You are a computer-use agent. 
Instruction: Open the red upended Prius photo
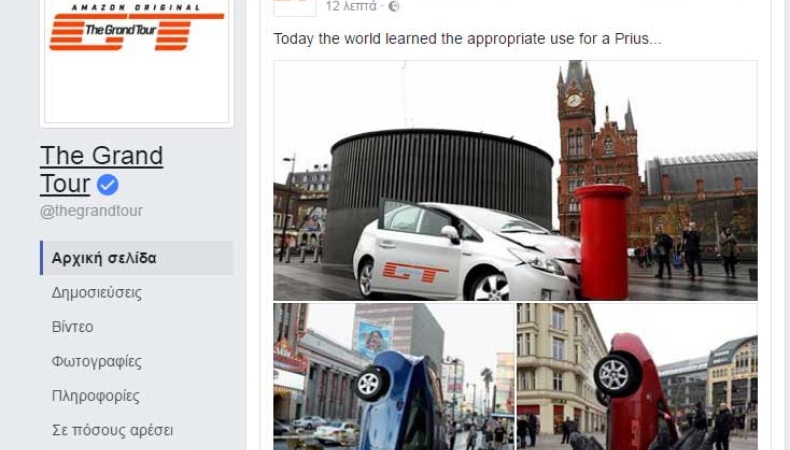pos(637,376)
